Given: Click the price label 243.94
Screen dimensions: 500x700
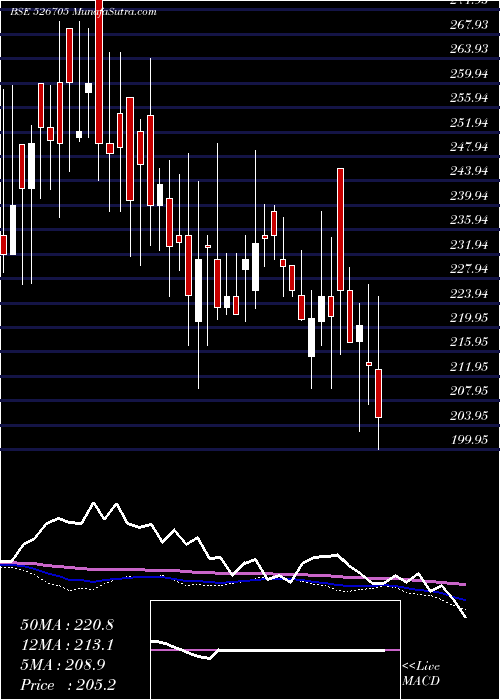Looking at the screenshot, I should (469, 171).
